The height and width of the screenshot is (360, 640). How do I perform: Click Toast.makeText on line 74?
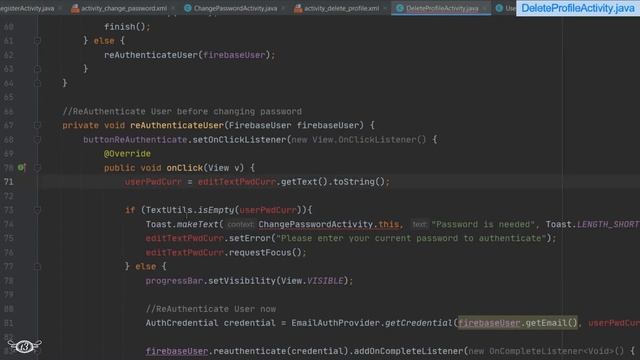(x=182, y=224)
